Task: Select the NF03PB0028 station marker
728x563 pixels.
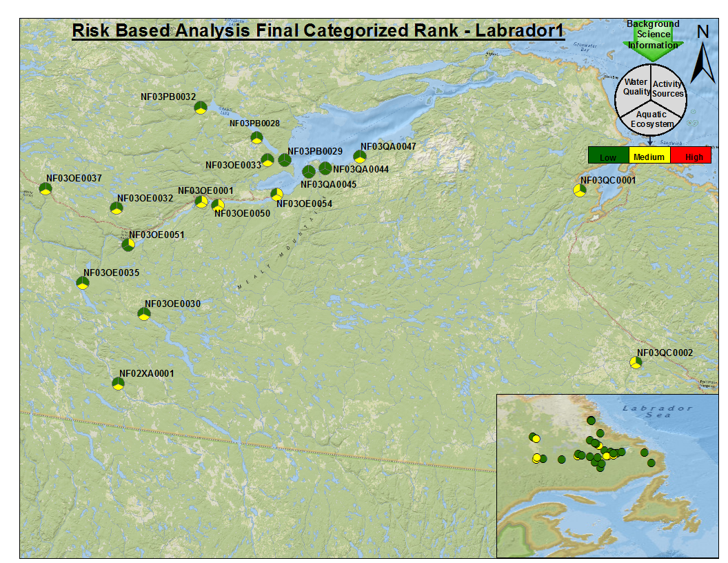Action: 256,137
